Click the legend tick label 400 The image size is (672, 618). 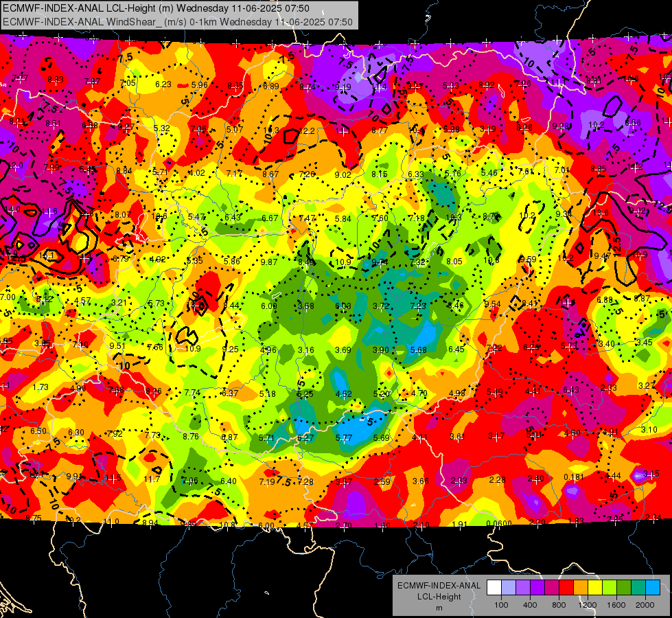(x=530, y=605)
